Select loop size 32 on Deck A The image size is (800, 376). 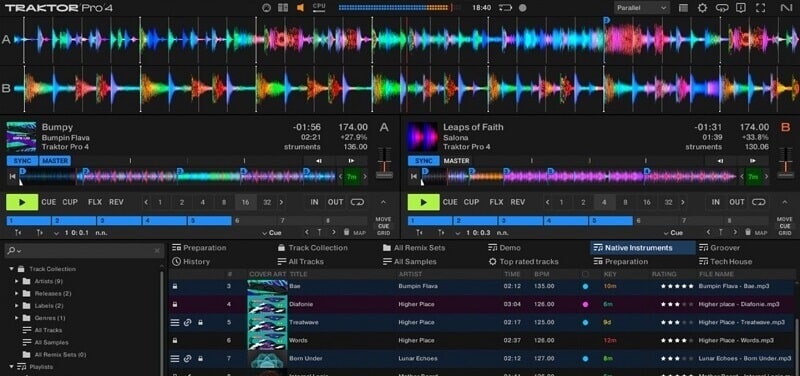pyautogui.click(x=267, y=203)
